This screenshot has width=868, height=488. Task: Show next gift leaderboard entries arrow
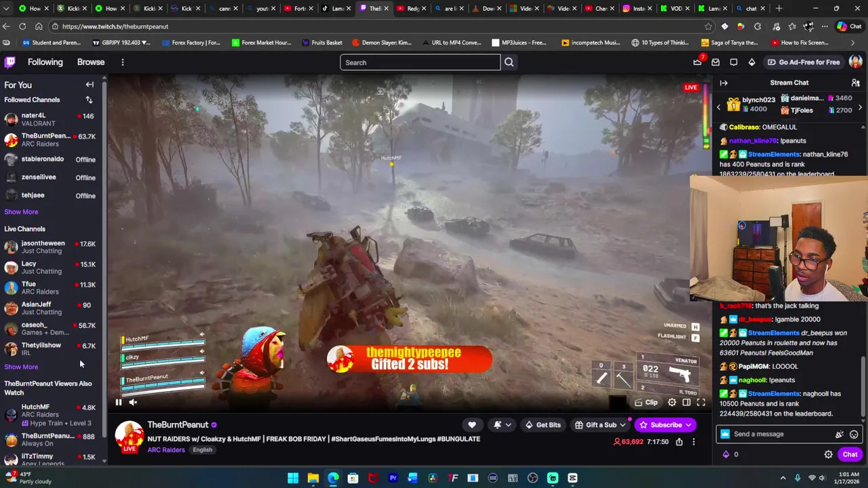[x=860, y=107]
